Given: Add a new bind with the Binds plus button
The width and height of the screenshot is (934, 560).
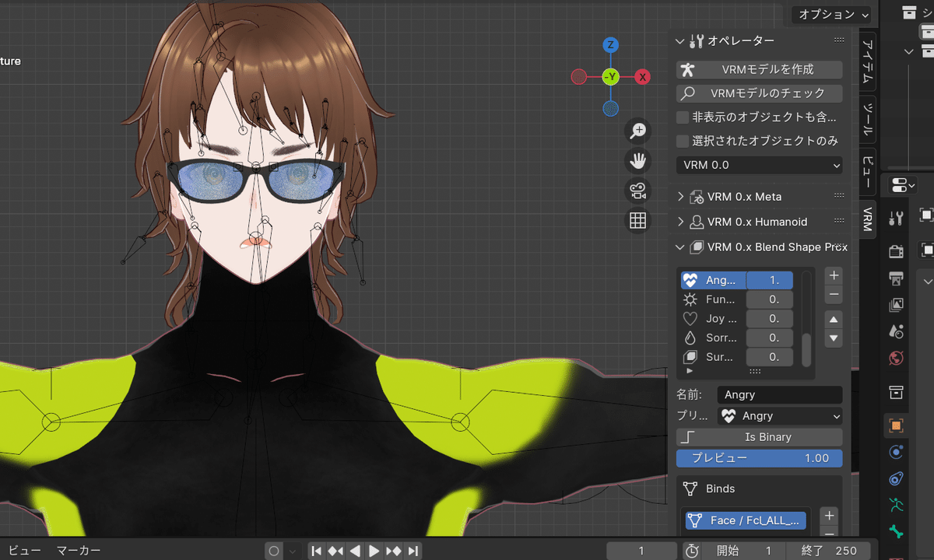Looking at the screenshot, I should [x=830, y=516].
